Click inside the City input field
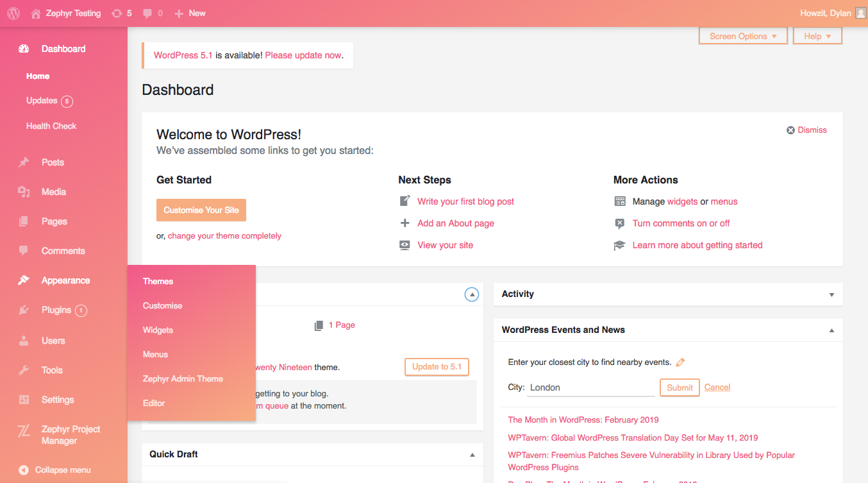868x483 pixels. pyautogui.click(x=590, y=387)
